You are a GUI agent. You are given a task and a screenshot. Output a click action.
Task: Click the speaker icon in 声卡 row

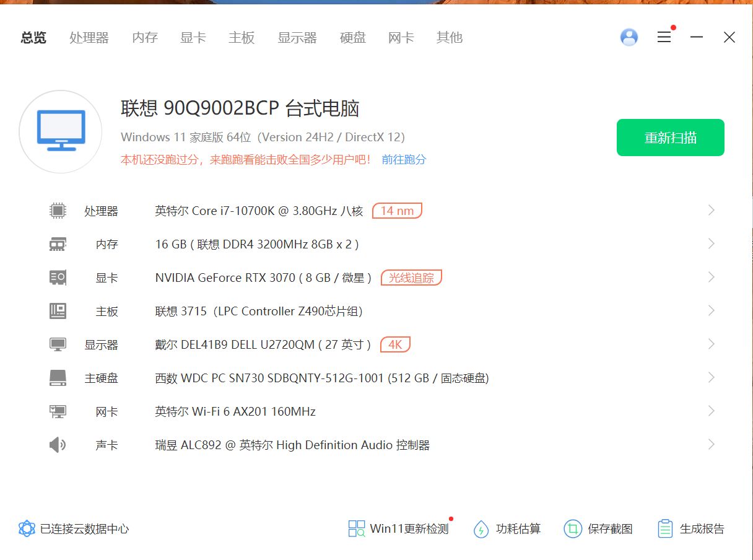(58, 445)
